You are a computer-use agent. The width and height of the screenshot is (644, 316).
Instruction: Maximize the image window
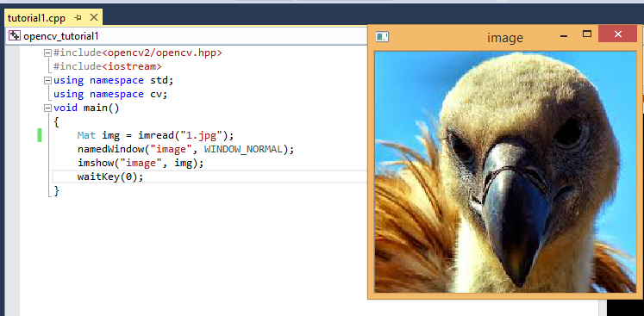click(587, 34)
